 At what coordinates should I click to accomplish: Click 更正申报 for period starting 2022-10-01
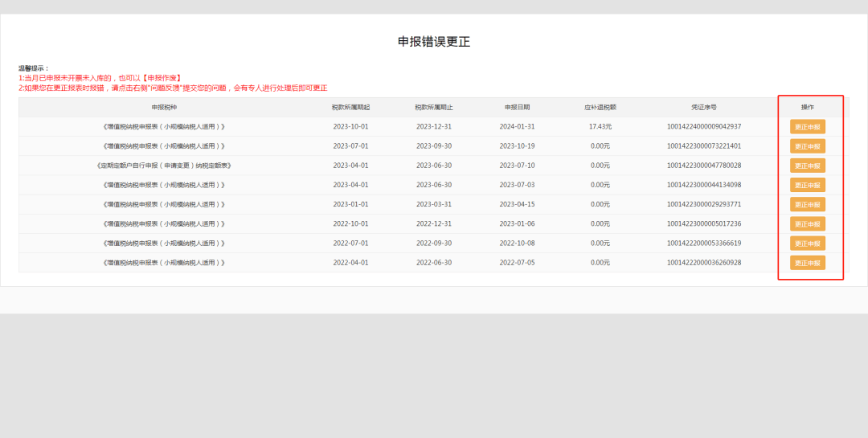[x=807, y=223]
